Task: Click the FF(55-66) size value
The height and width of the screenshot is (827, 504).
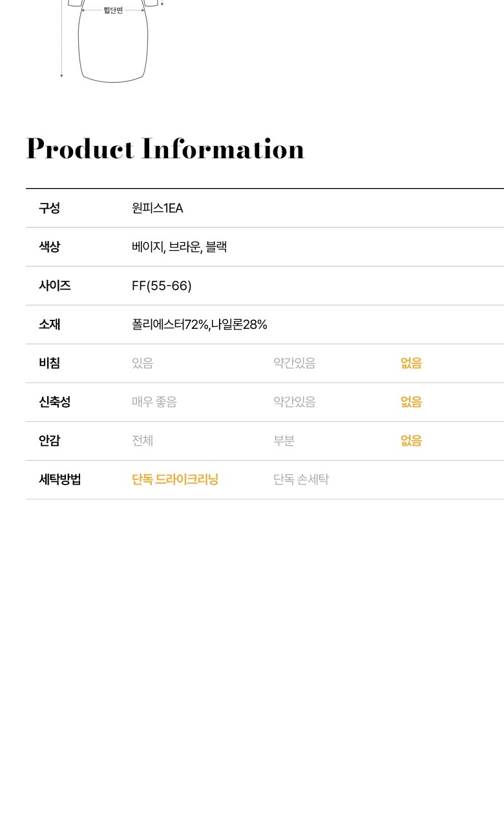Action: (162, 286)
